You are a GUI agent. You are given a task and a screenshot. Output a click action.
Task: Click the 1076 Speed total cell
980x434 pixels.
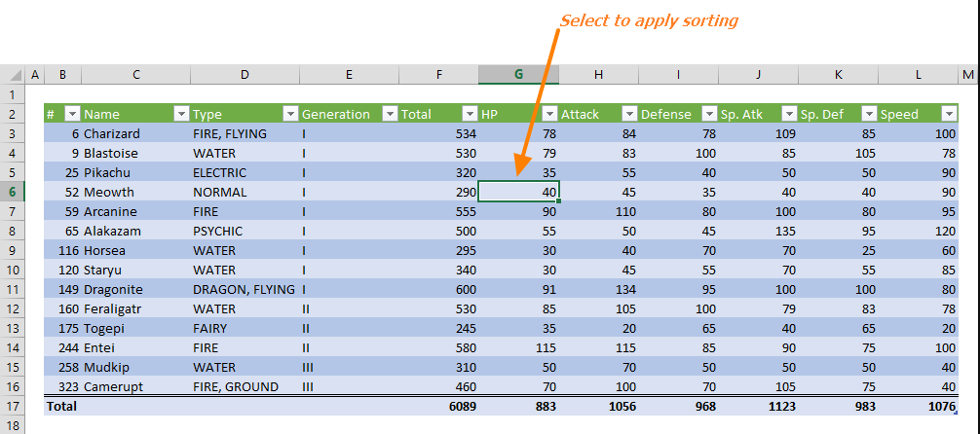pos(918,406)
